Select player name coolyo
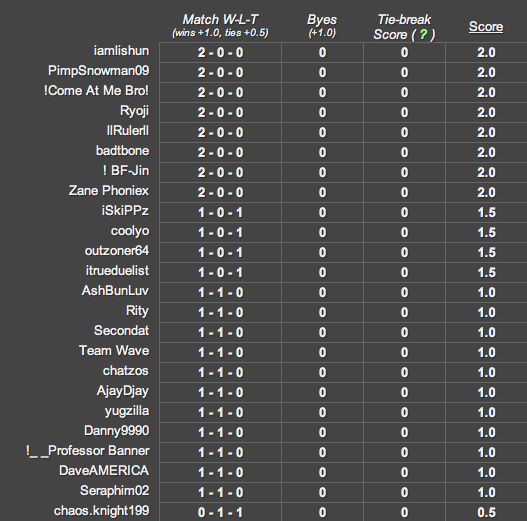Viewport: 527px width, 521px height. point(130,232)
